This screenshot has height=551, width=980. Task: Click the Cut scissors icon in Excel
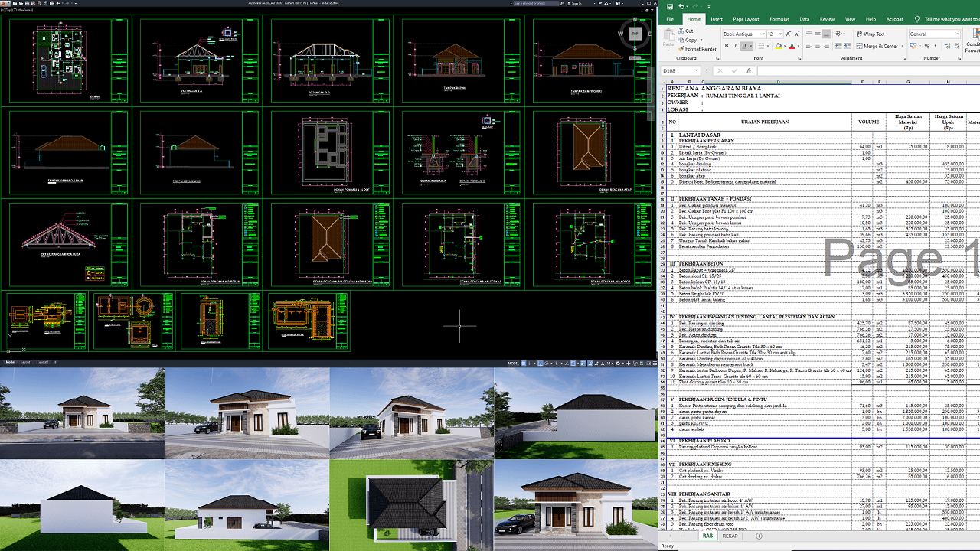681,31
